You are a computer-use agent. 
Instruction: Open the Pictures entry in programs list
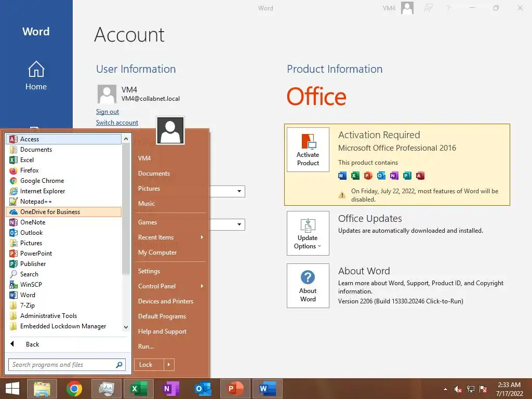pos(63,243)
